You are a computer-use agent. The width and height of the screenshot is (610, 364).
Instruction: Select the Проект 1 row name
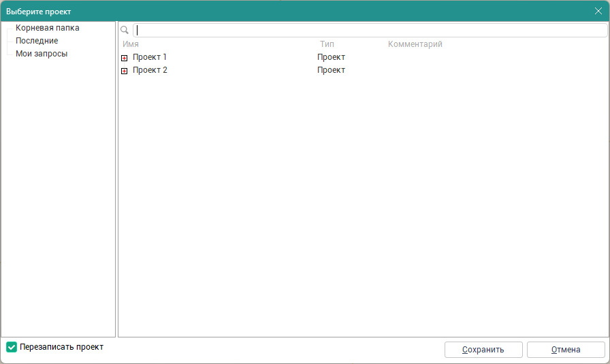[150, 57]
